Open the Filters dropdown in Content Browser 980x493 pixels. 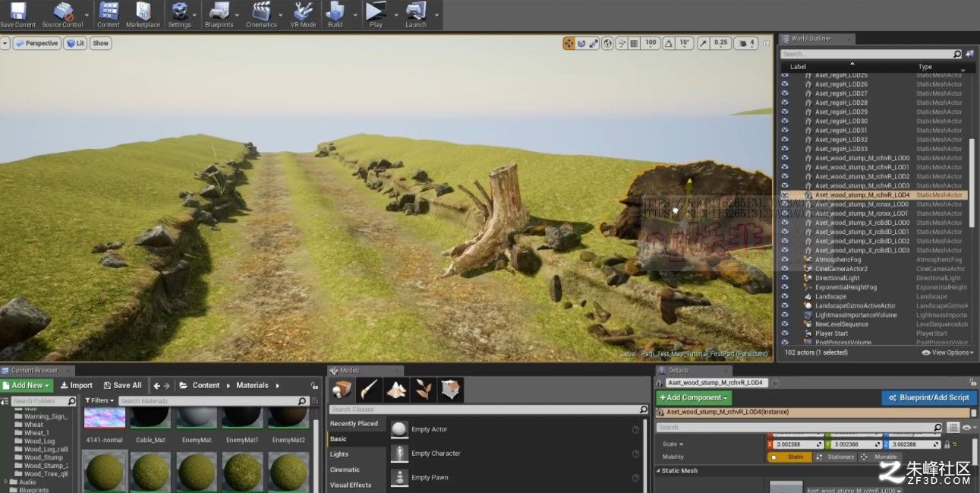click(x=99, y=400)
